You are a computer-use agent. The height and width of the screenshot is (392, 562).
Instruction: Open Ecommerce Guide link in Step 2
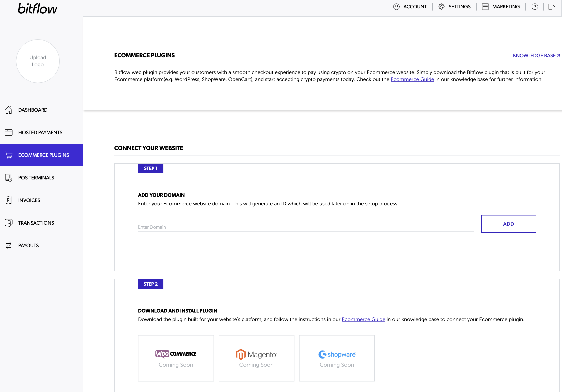click(363, 319)
